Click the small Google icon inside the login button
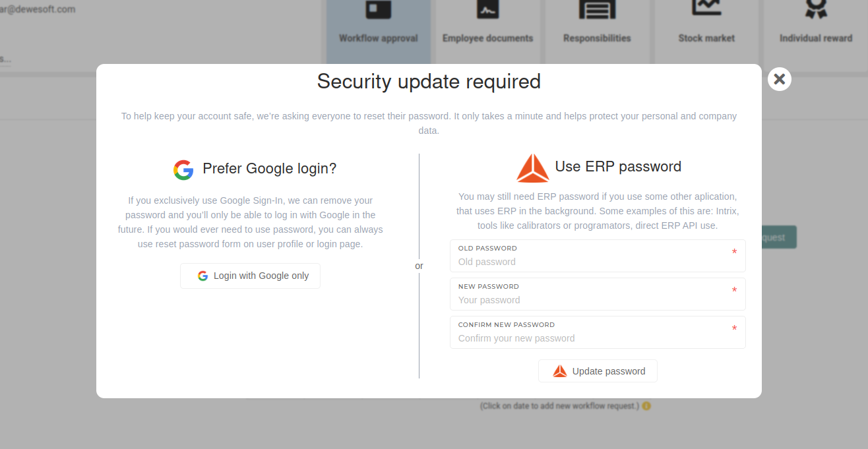The image size is (868, 449). [203, 276]
